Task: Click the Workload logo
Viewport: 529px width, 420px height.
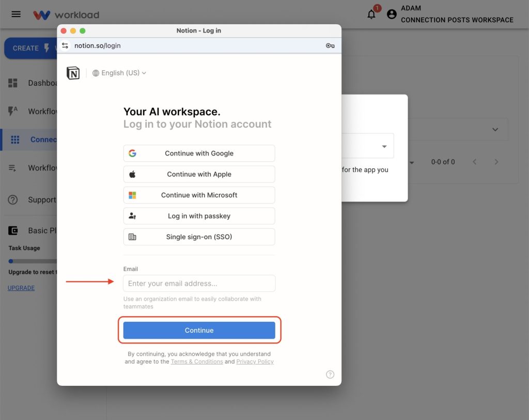Action: [x=66, y=15]
